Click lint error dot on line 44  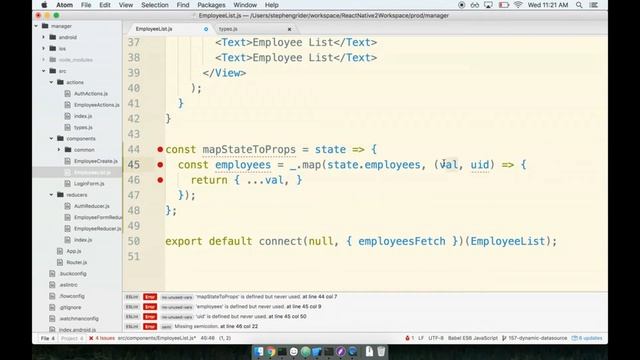tap(160, 149)
